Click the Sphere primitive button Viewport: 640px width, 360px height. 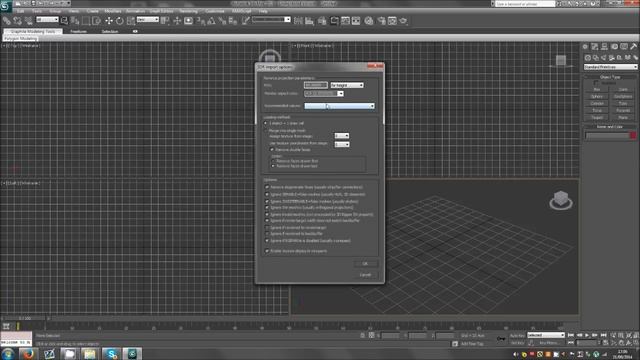[x=597, y=97]
